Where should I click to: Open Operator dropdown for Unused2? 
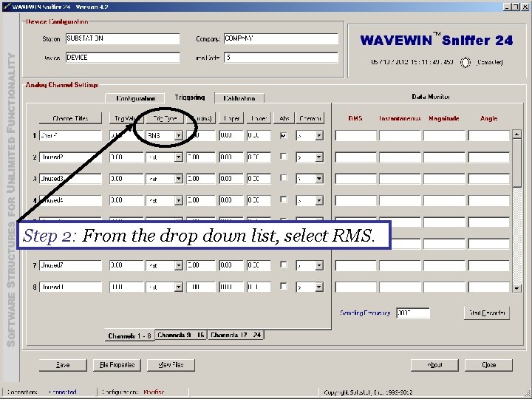319,157
